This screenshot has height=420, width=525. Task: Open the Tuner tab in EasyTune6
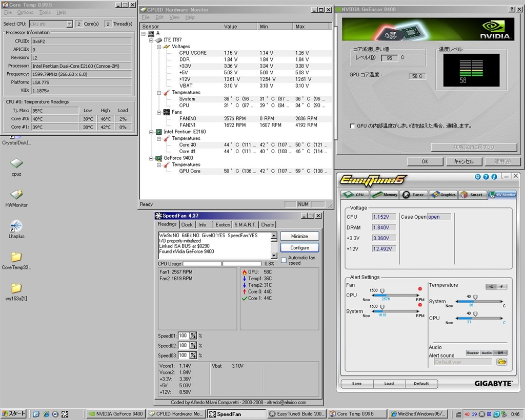pyautogui.click(x=413, y=195)
